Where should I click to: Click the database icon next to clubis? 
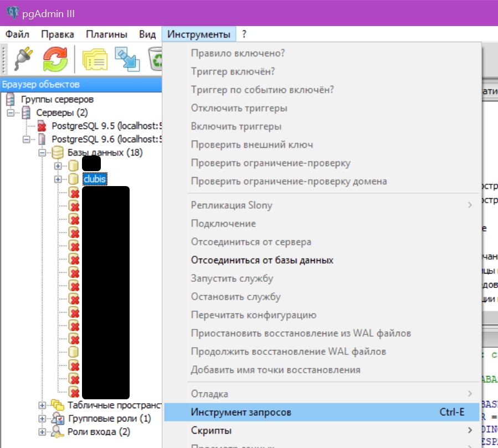(x=73, y=179)
